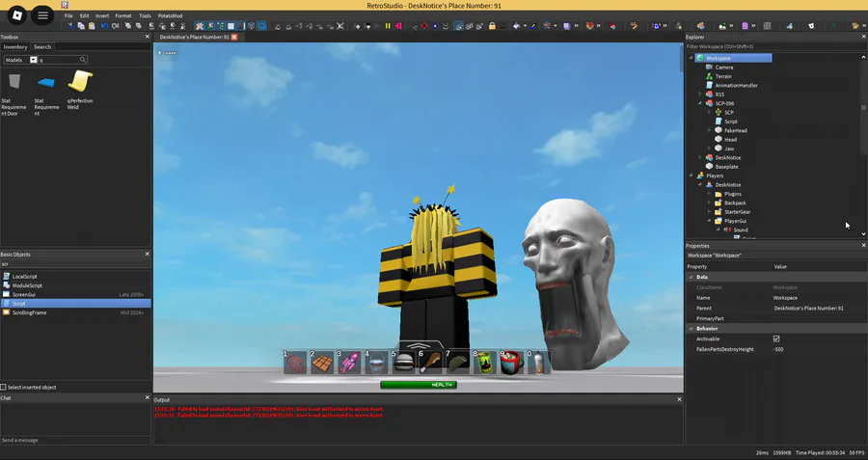Click the Copy toolbar icon

click(x=81, y=25)
